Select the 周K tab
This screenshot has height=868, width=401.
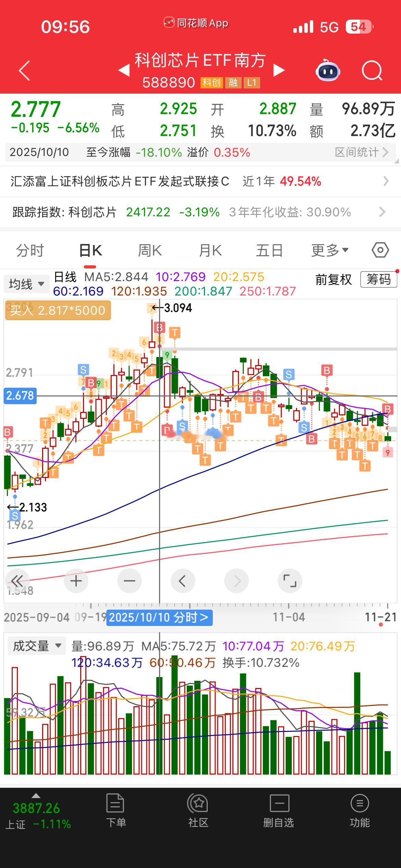pos(150,251)
